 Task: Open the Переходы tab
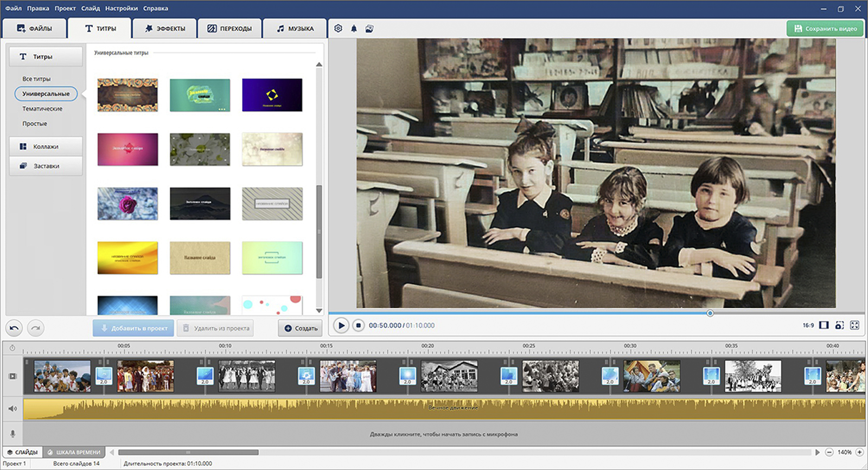point(229,28)
